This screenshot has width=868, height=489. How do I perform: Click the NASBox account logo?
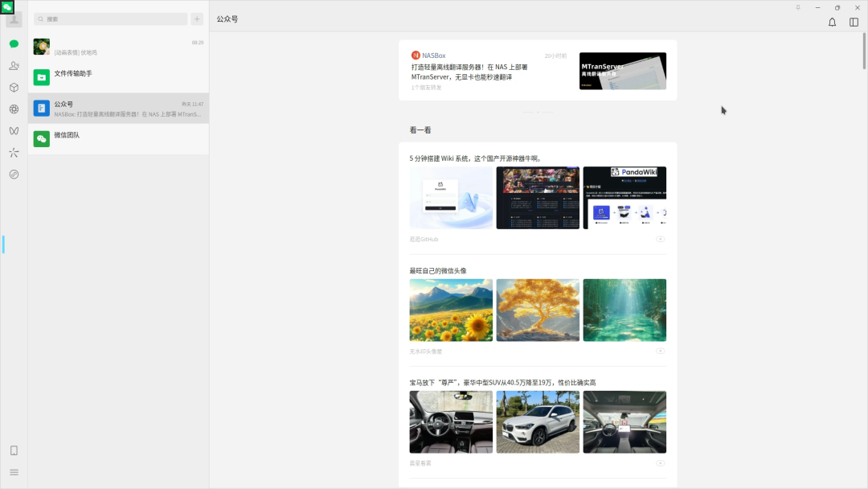416,55
